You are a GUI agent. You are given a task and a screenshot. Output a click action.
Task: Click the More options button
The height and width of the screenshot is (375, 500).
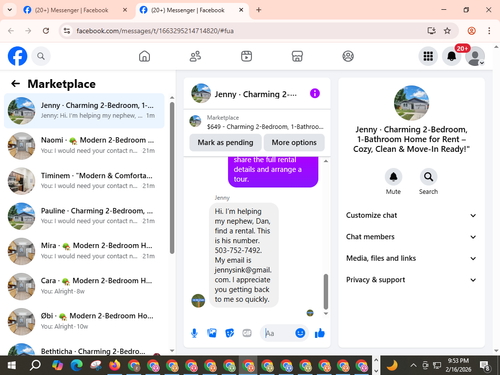(294, 143)
